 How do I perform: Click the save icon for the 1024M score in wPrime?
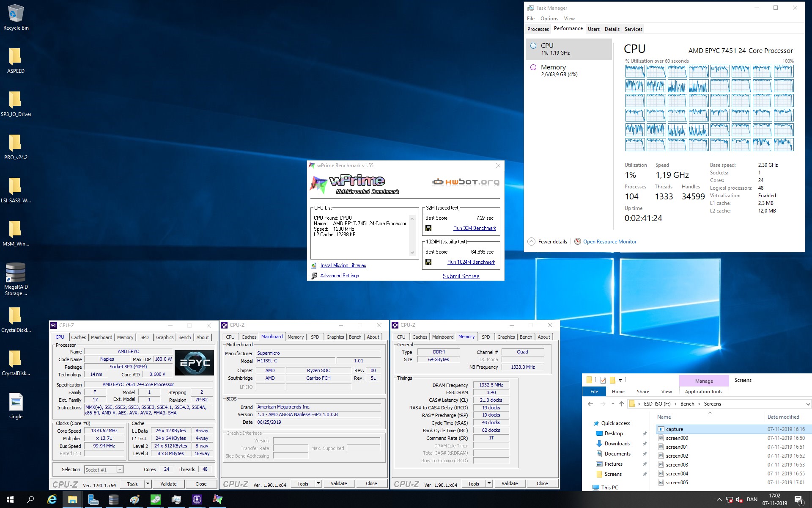tap(428, 262)
